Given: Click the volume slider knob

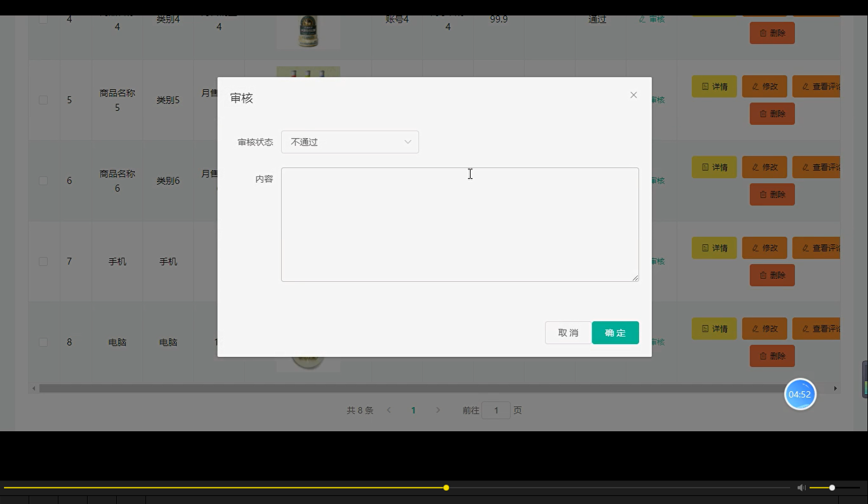Looking at the screenshot, I should click(x=832, y=487).
